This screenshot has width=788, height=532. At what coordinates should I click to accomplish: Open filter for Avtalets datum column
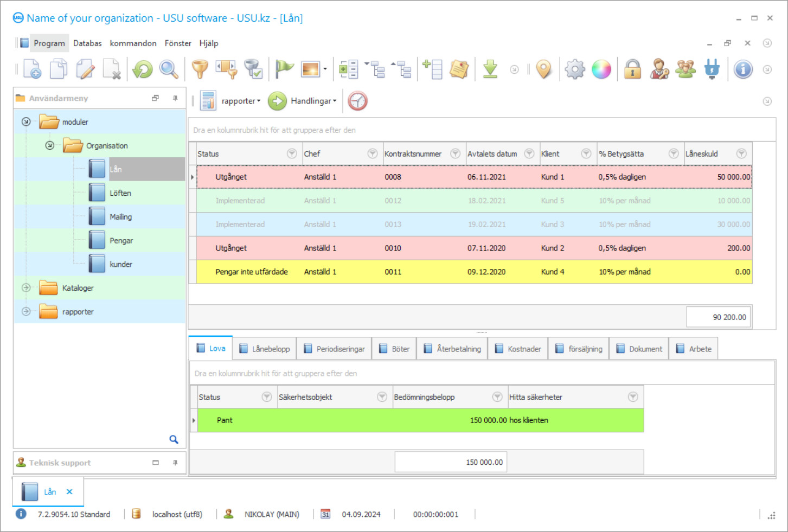(529, 153)
